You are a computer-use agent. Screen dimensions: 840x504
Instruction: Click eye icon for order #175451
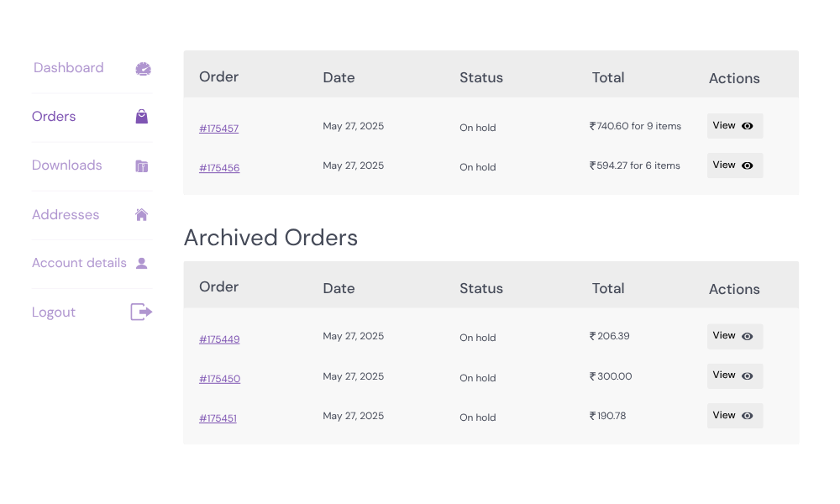pyautogui.click(x=748, y=416)
